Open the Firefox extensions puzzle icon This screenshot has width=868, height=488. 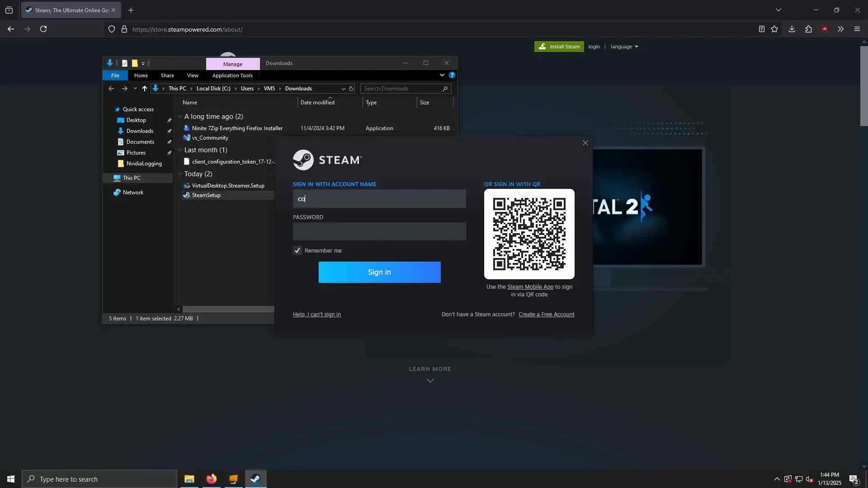tap(808, 29)
